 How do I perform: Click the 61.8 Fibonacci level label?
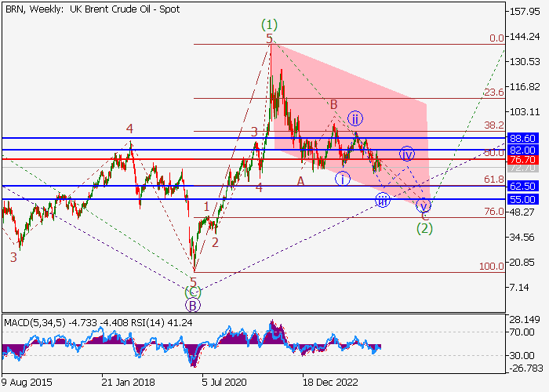click(494, 180)
